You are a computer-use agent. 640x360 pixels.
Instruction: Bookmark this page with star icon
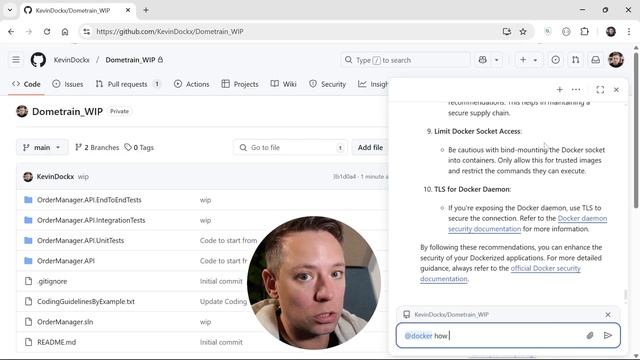point(523,31)
